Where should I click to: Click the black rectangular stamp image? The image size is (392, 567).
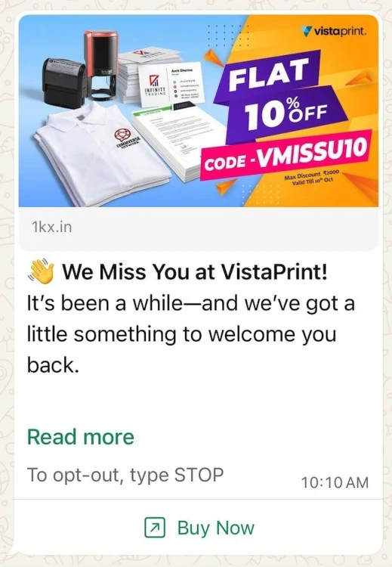click(x=63, y=82)
